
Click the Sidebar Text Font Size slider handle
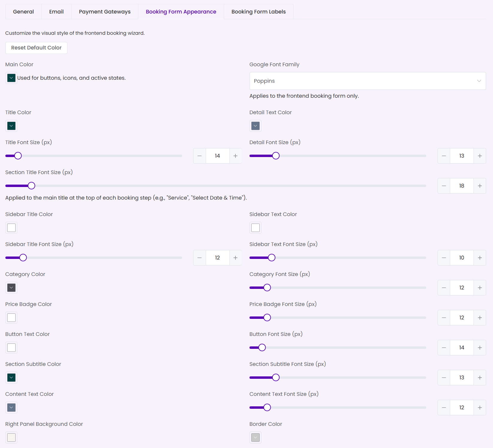coord(272,258)
